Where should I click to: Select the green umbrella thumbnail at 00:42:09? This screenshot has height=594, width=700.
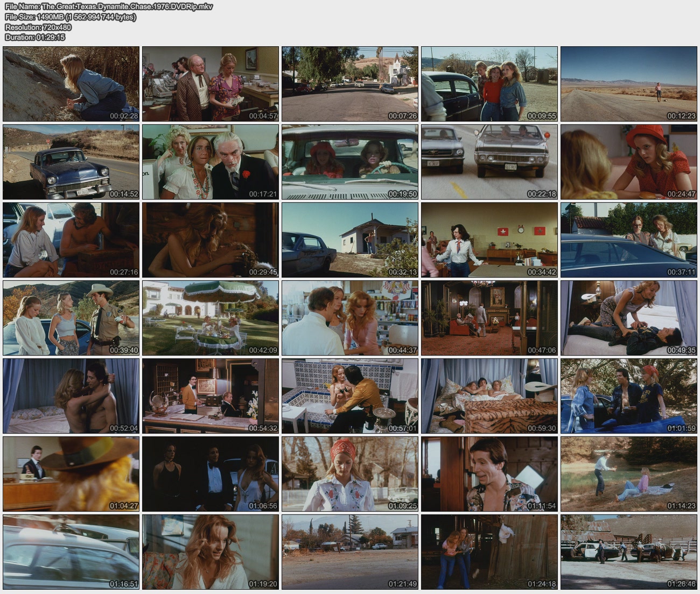211,318
